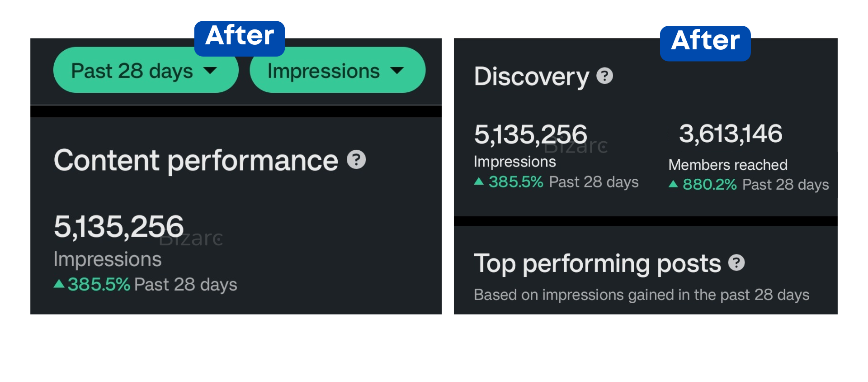The width and height of the screenshot is (868, 382).
Task: Click the blue After badge label
Action: pos(240,38)
